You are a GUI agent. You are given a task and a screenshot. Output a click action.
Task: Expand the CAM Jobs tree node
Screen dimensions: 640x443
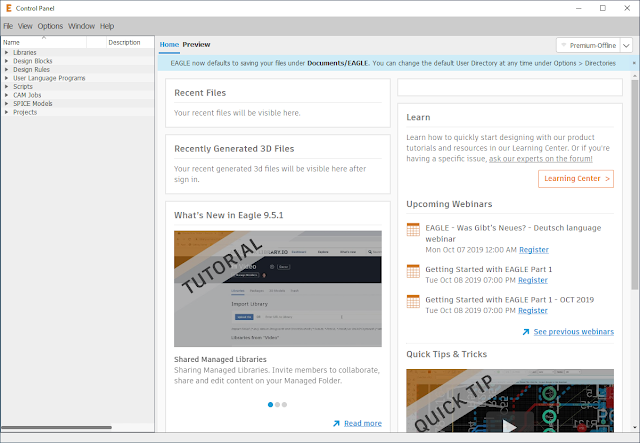(x=6, y=95)
